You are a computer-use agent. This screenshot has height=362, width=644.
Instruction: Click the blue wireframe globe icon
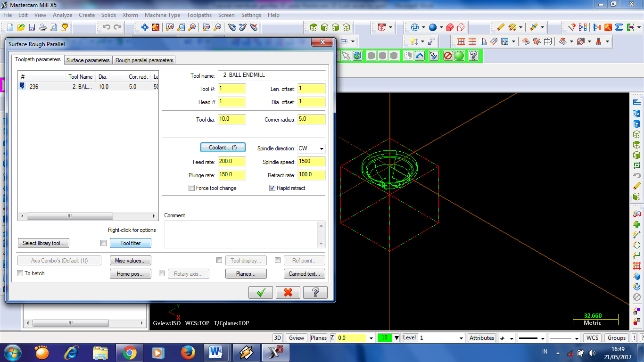click(415, 27)
